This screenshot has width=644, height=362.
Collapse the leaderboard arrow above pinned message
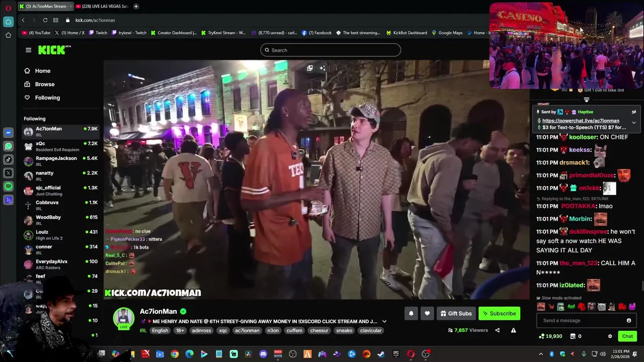tap(586, 100)
